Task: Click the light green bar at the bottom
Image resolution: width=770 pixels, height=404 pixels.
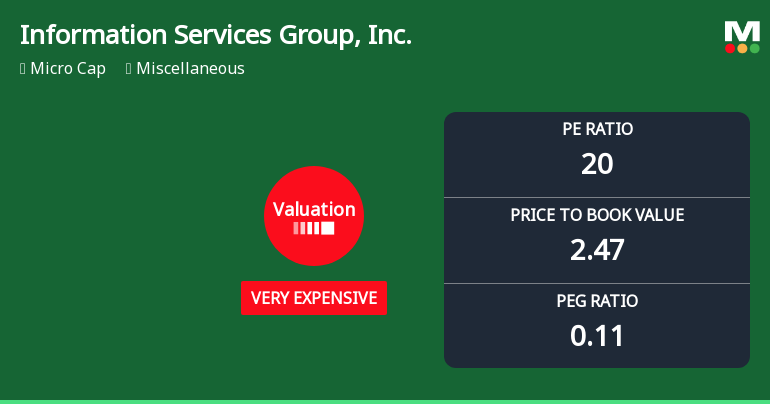Action: point(385,401)
